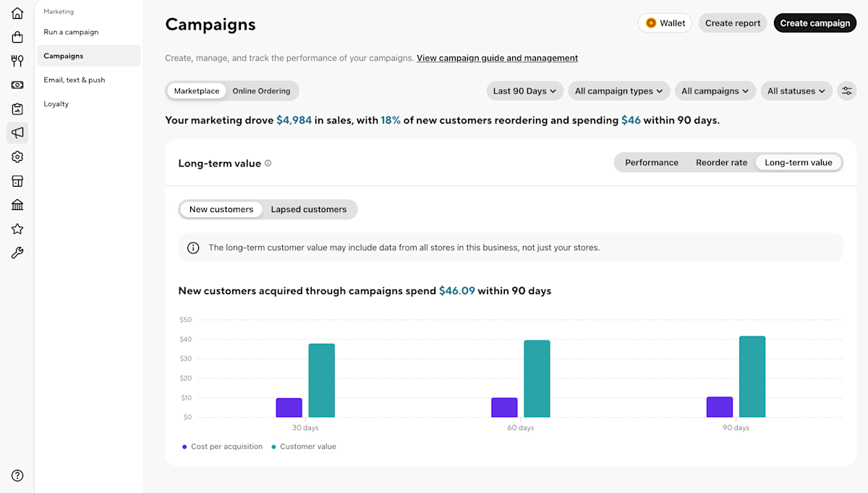Open the Home icon in sidebar
Viewport: 868px width, 493px height.
click(17, 13)
